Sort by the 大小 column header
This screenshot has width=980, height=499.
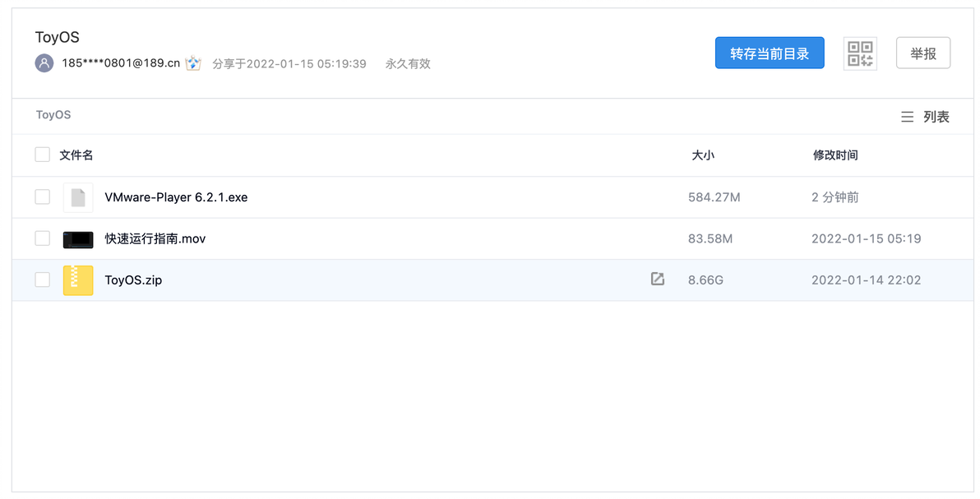point(703,155)
